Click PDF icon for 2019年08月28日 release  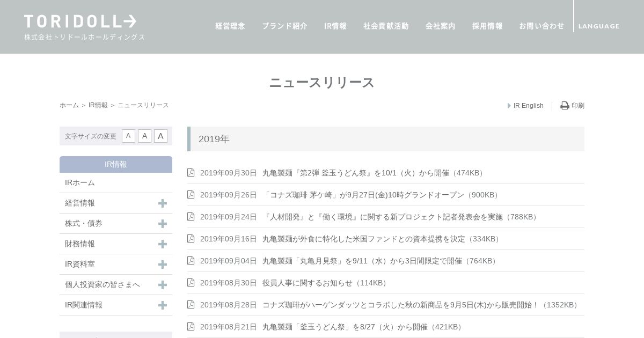click(191, 304)
